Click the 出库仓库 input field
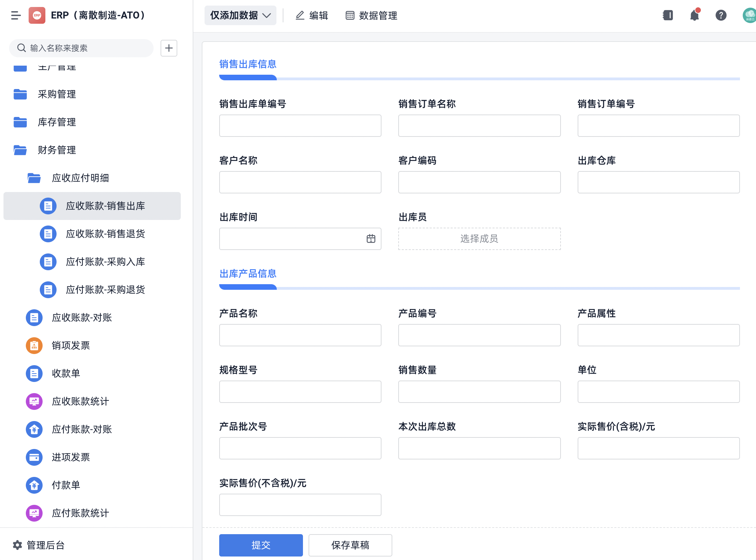This screenshot has height=560, width=756. (659, 182)
